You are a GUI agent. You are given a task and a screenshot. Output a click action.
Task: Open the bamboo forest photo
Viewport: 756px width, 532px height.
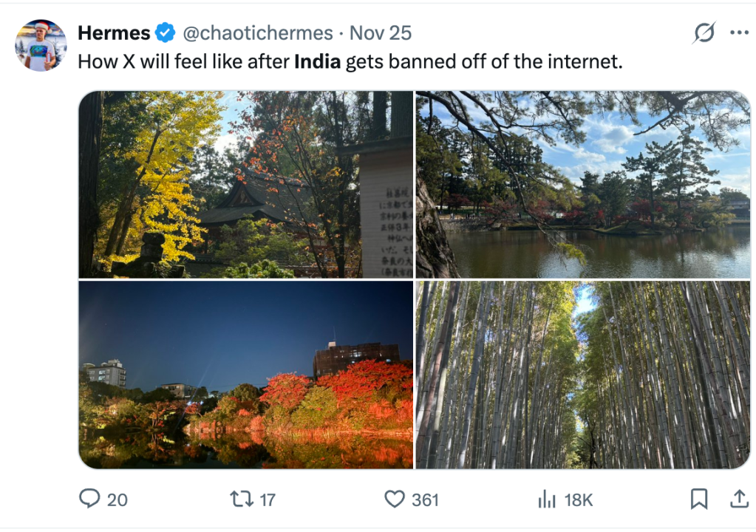click(x=583, y=375)
